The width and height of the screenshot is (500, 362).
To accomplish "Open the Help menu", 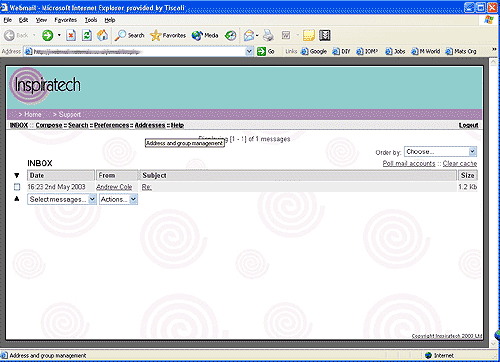I will coord(110,20).
